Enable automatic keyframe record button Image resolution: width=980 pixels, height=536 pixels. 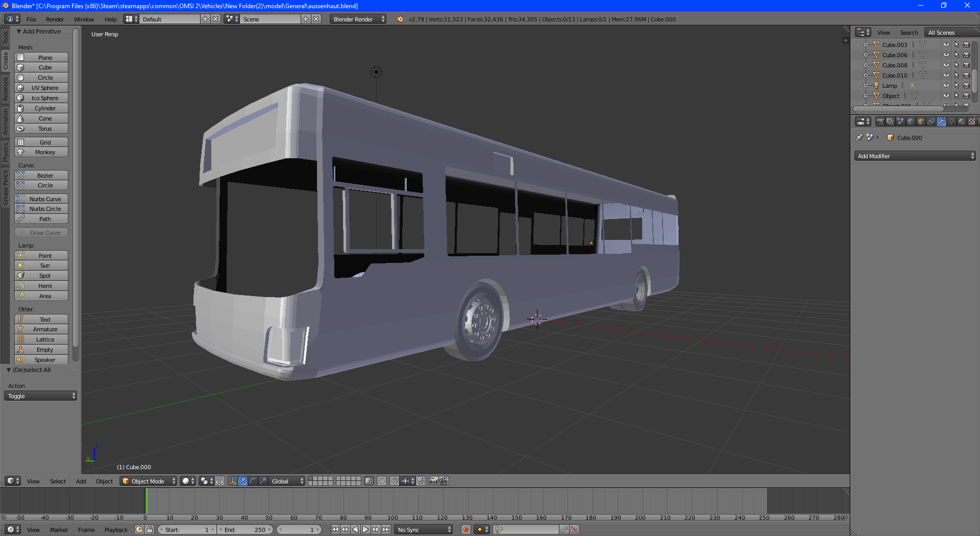click(x=465, y=529)
